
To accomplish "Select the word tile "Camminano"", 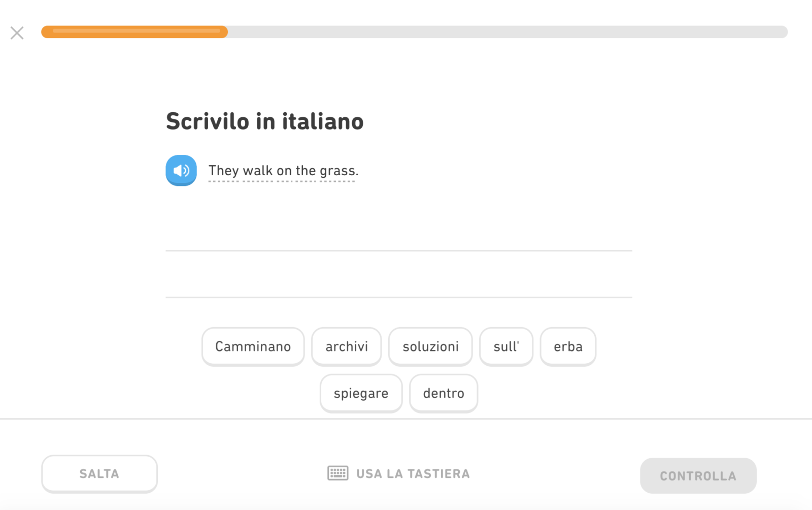I will click(x=253, y=346).
